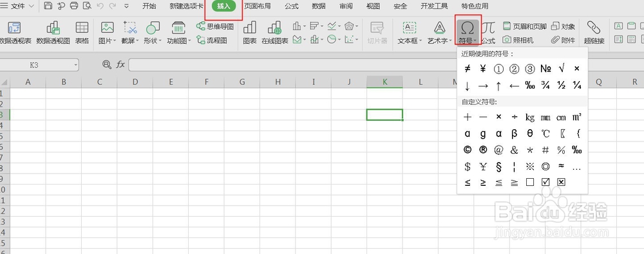Insert a 思维导图 mind map

[215, 26]
